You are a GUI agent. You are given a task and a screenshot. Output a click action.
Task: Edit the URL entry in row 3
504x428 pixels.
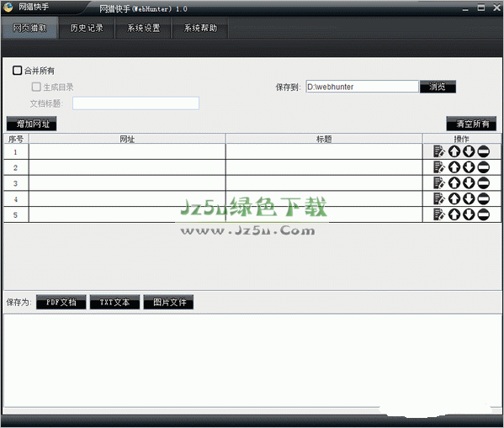(439, 182)
